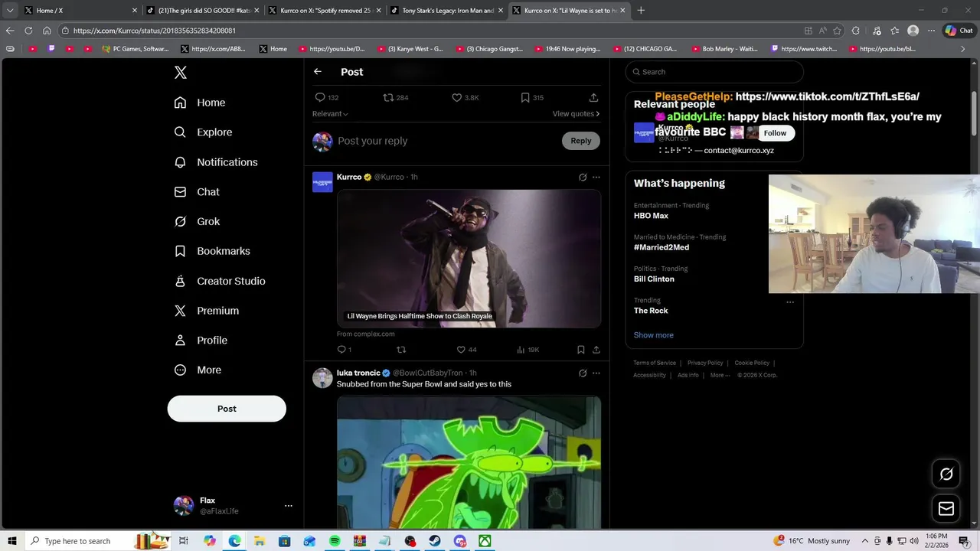Viewport: 980px width, 551px height.
Task: Click the Post your reply field
Action: click(x=444, y=141)
